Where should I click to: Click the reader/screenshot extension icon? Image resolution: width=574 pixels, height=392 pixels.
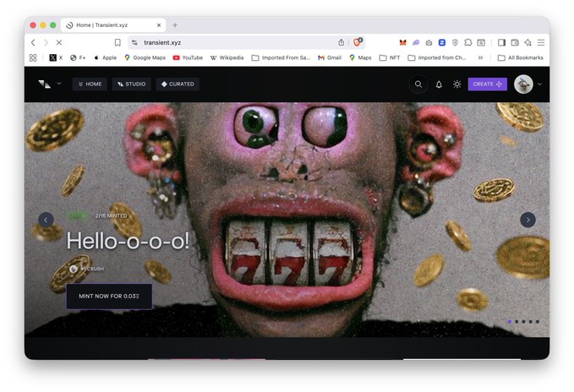tap(481, 43)
